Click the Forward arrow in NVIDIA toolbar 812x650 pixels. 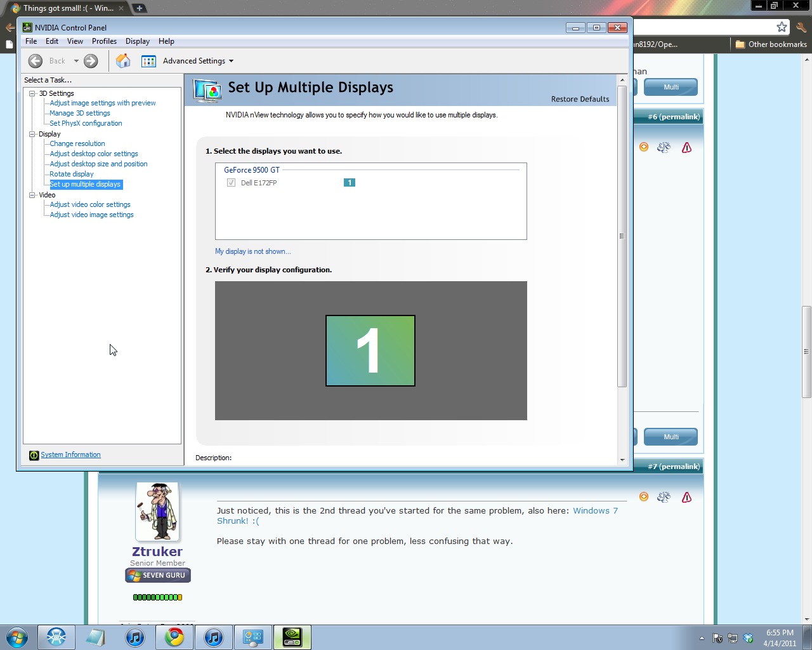[x=91, y=61]
